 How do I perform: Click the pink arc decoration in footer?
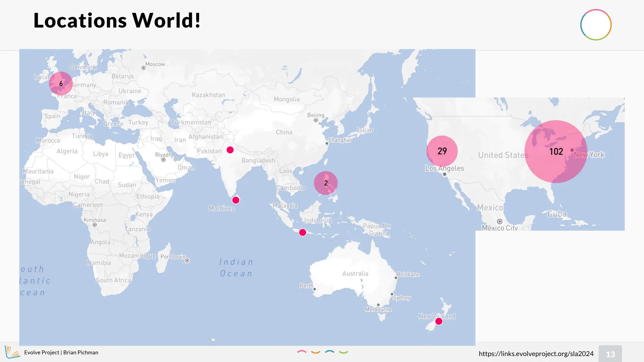tap(302, 352)
